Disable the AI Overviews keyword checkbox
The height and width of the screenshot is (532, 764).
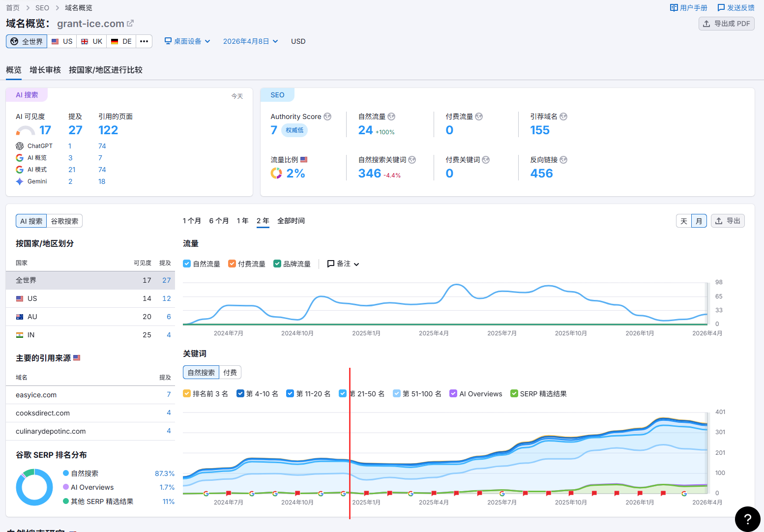453,394
